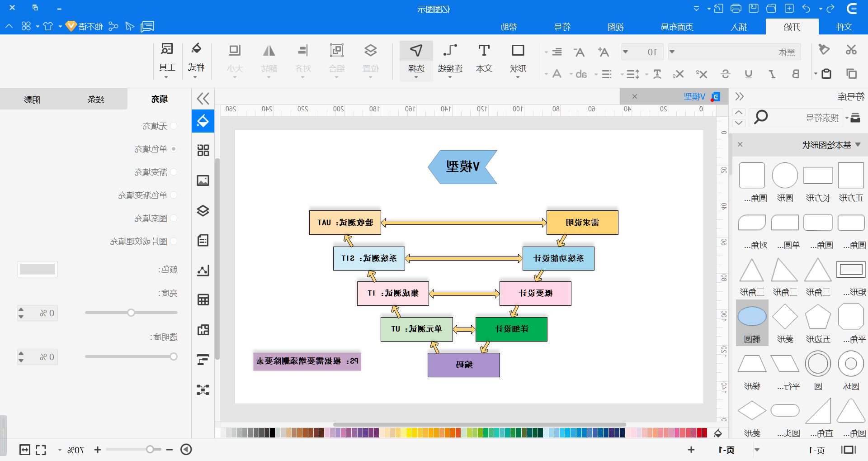Open the 样式 style gallery
868x461 pixels.
pos(196,60)
